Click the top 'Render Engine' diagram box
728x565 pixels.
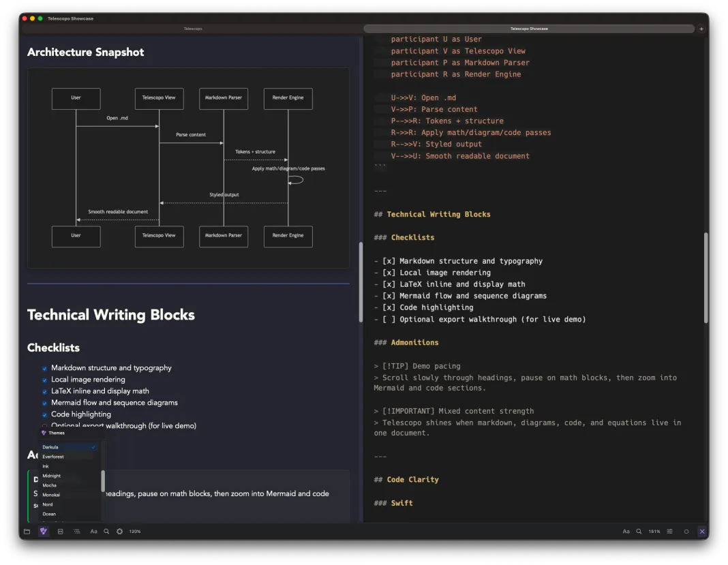point(288,98)
